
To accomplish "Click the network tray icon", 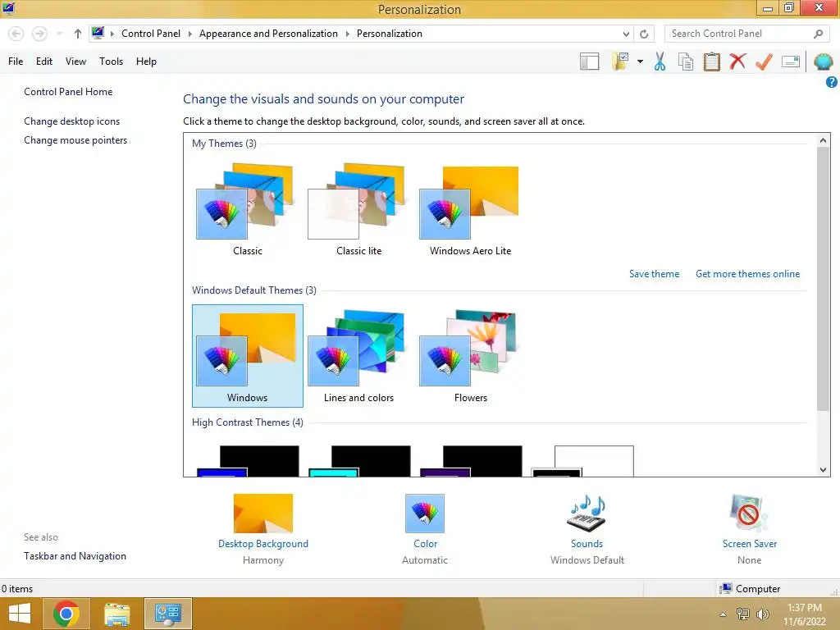I will coord(742,614).
